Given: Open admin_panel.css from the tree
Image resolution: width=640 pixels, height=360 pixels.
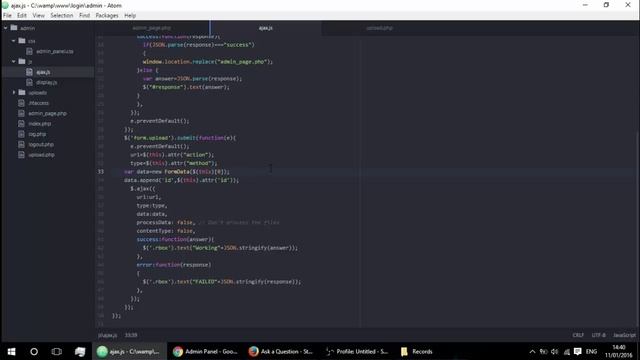Looking at the screenshot, I should [55, 51].
